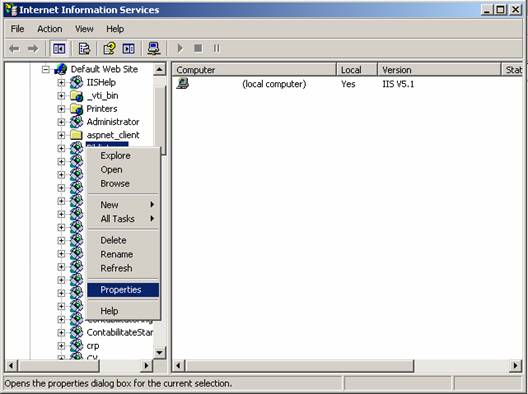
Task: Open the New submenu in context menu
Action: click(x=123, y=204)
